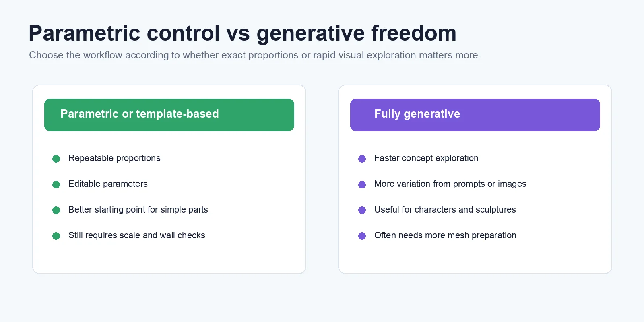Select the Faster concept exploration text
644x322 pixels.
tap(426, 158)
